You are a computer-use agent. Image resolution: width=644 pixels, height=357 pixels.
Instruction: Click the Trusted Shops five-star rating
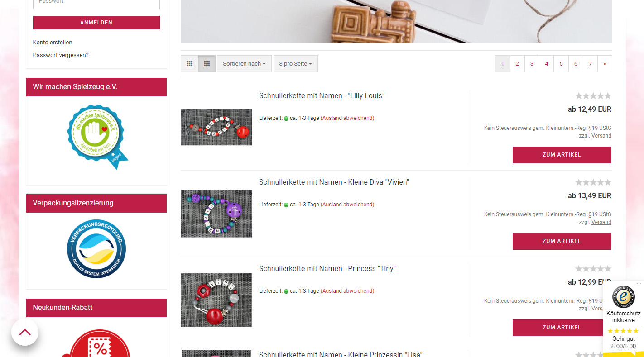[x=624, y=331]
